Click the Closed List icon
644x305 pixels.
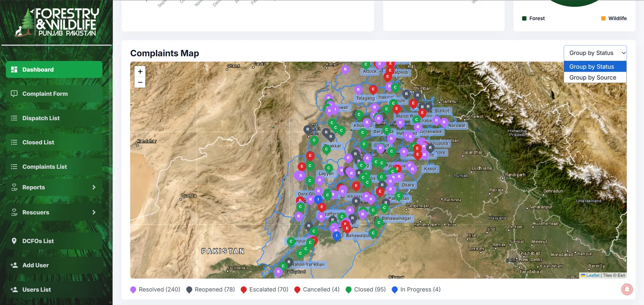(14, 142)
